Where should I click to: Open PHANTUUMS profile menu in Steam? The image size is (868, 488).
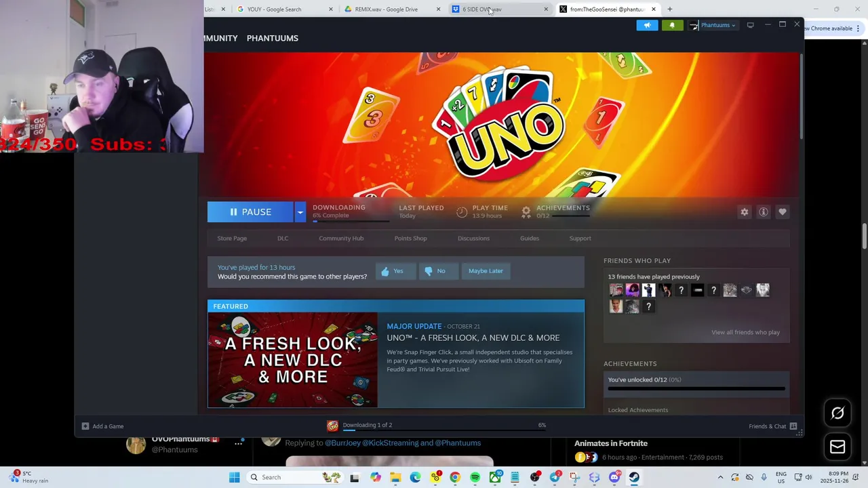click(x=273, y=38)
